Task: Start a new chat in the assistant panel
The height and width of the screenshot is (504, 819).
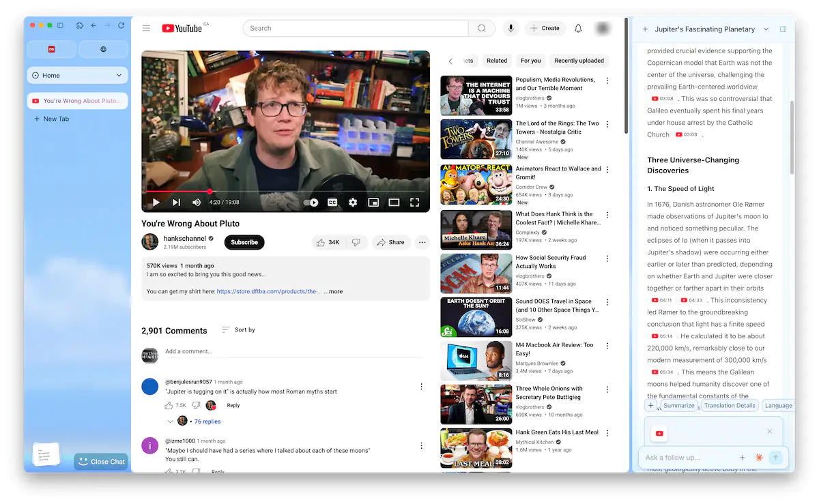Action: coord(645,29)
